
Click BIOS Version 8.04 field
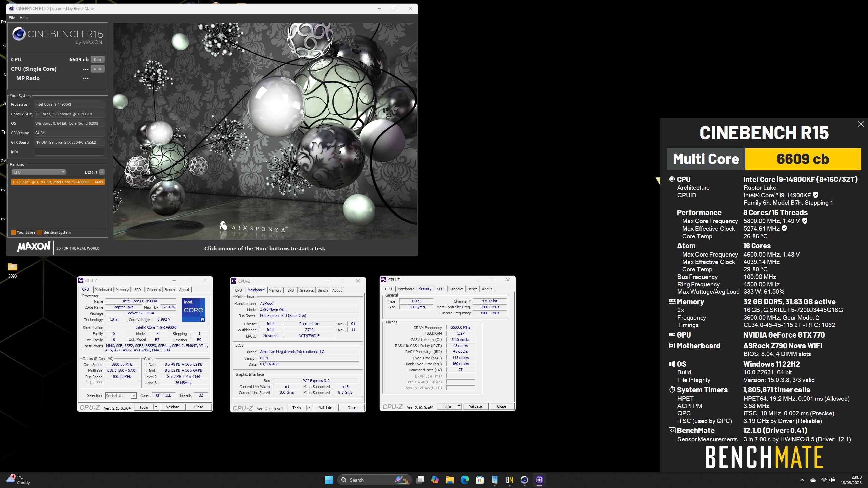point(309,358)
